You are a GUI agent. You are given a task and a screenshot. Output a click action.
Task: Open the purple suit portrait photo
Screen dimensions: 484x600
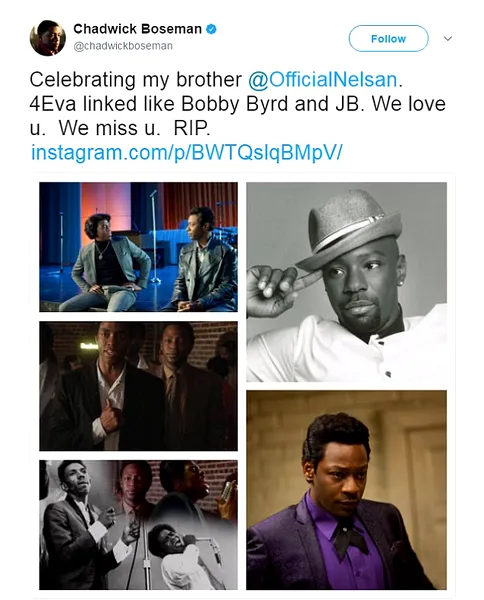pos(346,490)
